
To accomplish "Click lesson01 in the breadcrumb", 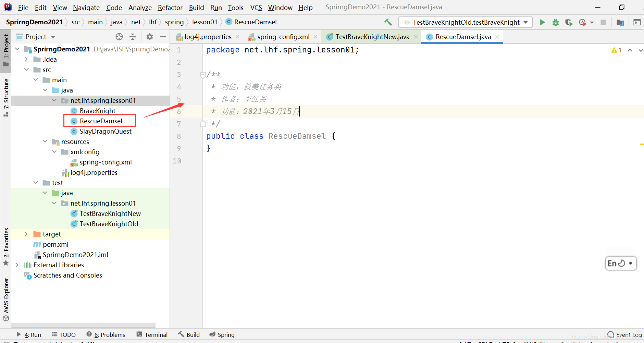I will click(x=205, y=22).
